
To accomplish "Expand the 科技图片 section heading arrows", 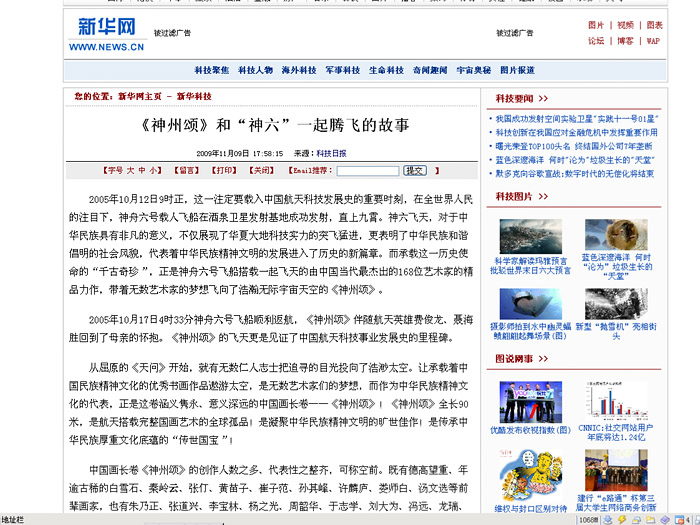I will point(543,196).
